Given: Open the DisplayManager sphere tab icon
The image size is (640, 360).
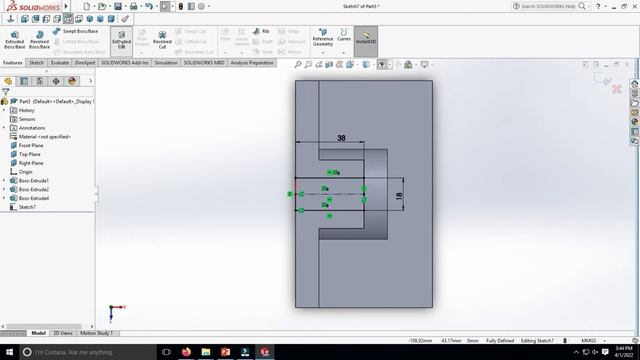Looking at the screenshot, I should tap(72, 81).
